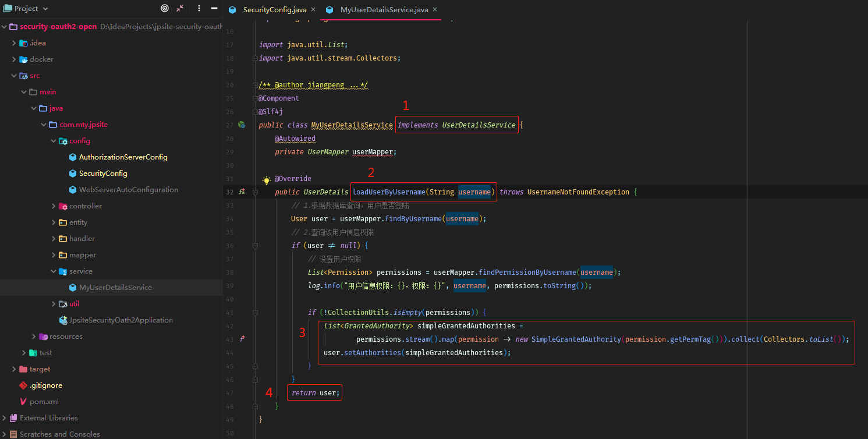Select the pom.xml file
868x439 pixels.
(44, 402)
